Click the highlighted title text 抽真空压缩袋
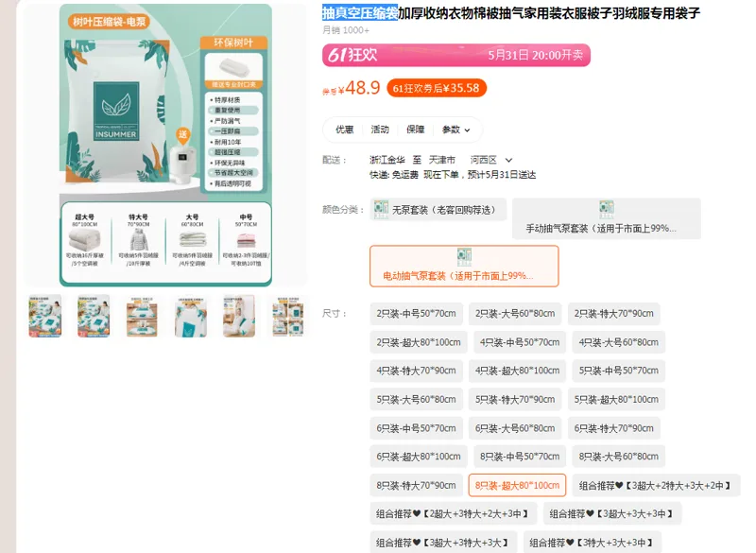The image size is (756, 553). click(360, 13)
